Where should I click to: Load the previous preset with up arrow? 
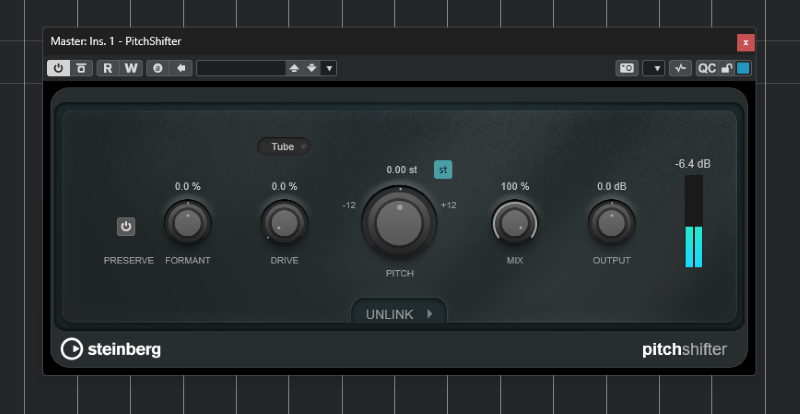point(294,68)
